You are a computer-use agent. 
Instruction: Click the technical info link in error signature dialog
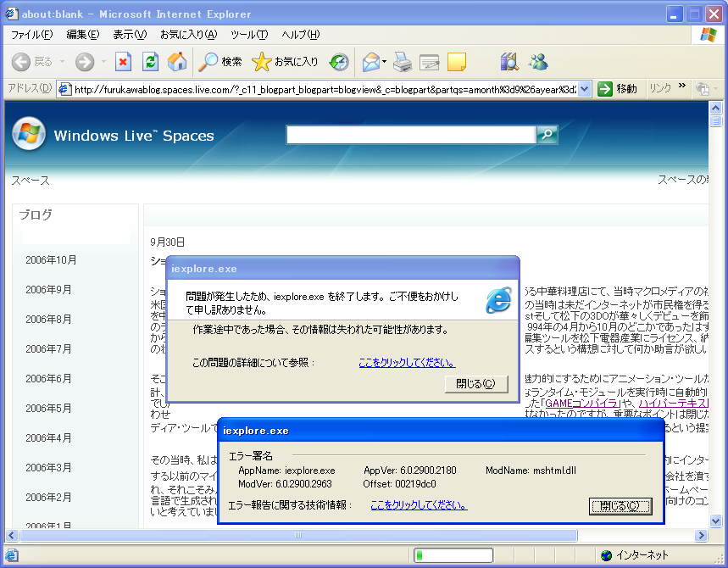pyautogui.click(x=419, y=504)
